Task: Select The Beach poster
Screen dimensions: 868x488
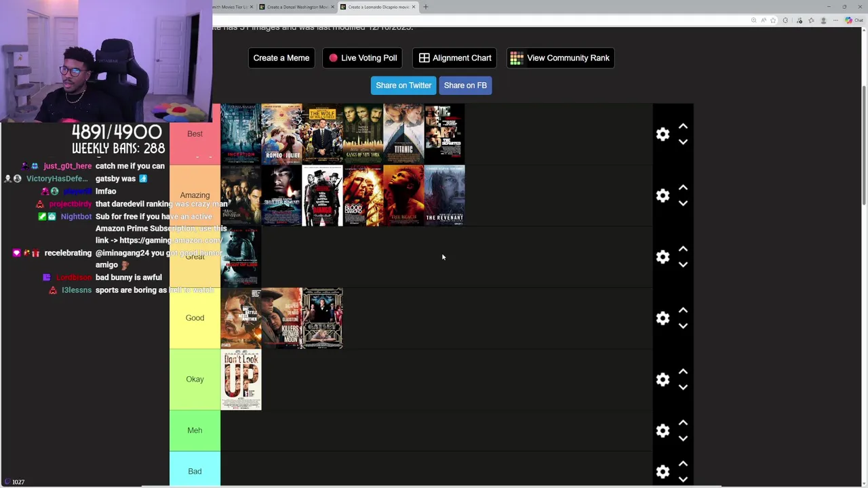Action: click(403, 195)
